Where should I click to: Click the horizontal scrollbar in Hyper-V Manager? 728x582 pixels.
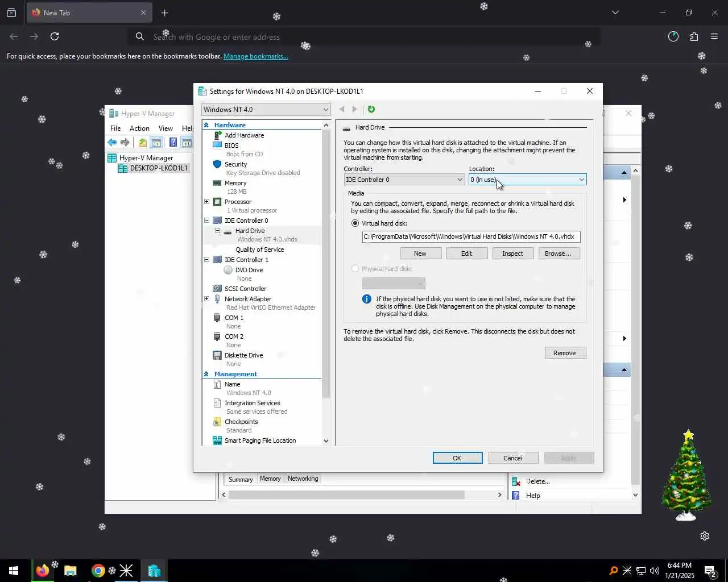coord(346,495)
